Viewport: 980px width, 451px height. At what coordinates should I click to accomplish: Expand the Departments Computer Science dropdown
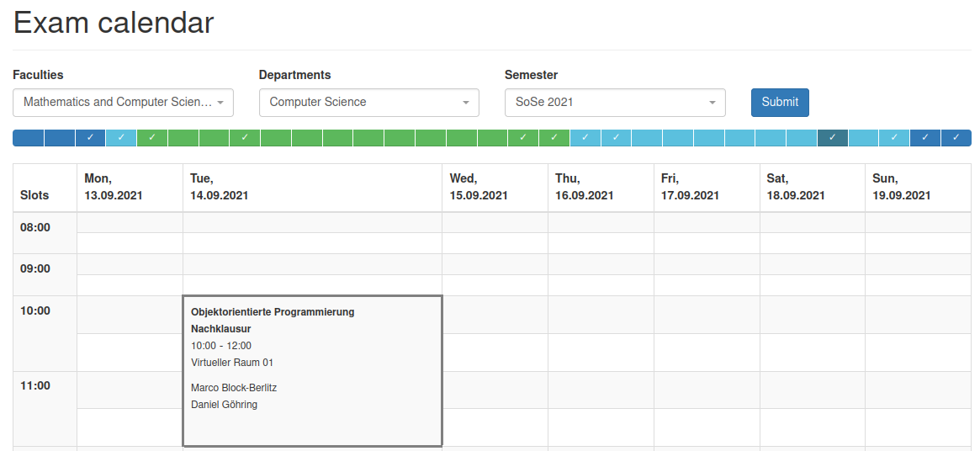[x=368, y=103]
